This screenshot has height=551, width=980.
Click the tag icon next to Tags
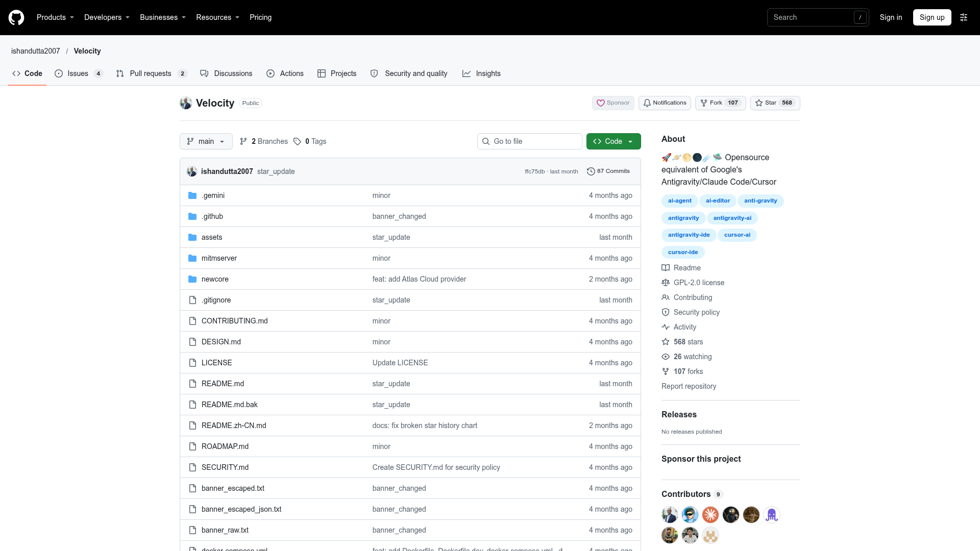click(x=297, y=141)
